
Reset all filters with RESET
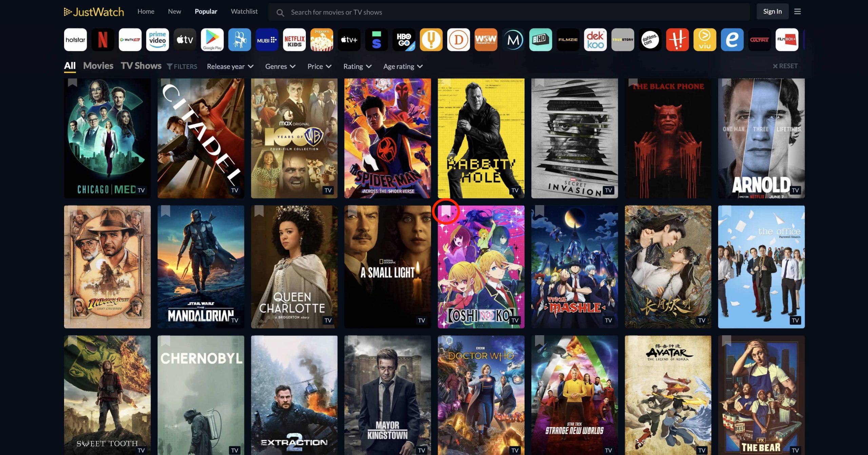[x=785, y=66]
